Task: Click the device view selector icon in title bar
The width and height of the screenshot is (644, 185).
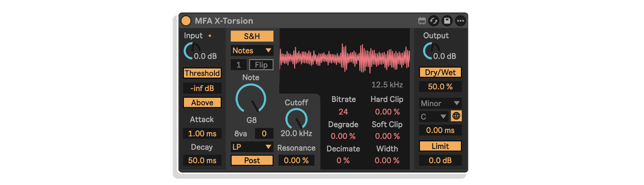Action: click(422, 21)
